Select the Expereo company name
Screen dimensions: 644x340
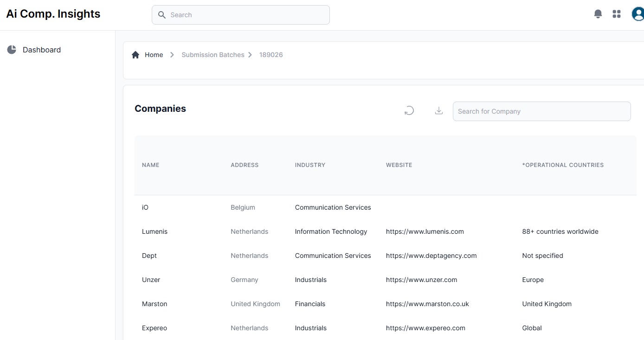click(155, 328)
